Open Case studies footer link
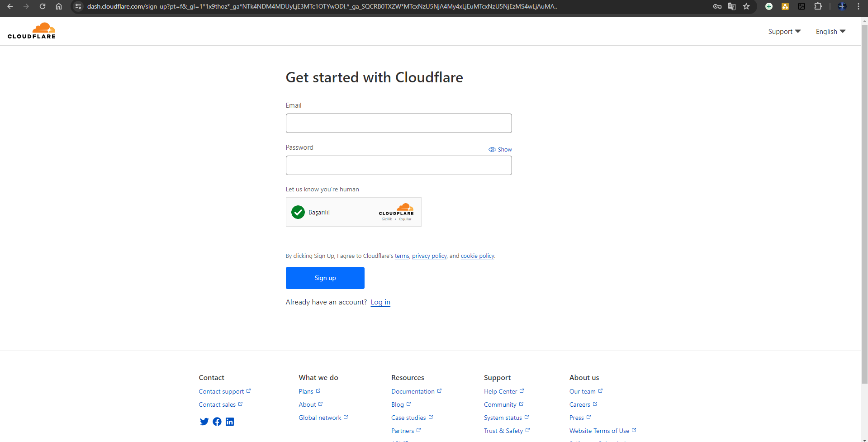The height and width of the screenshot is (442, 868). 412,418
